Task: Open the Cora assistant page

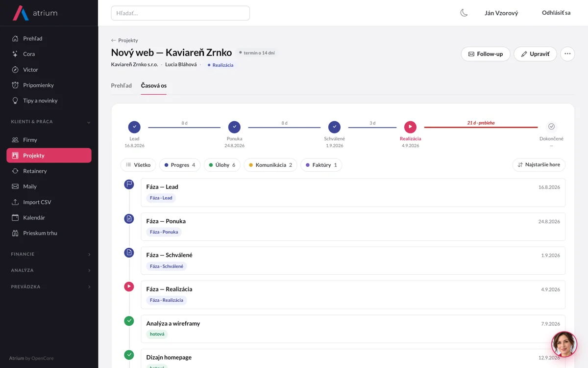Action: point(49,54)
